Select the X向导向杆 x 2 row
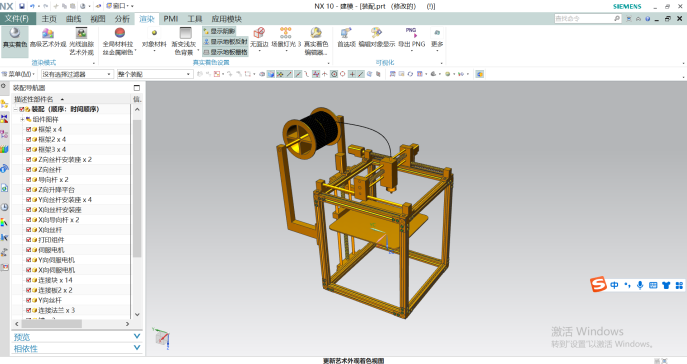This screenshot has width=687, height=364. coord(71,220)
